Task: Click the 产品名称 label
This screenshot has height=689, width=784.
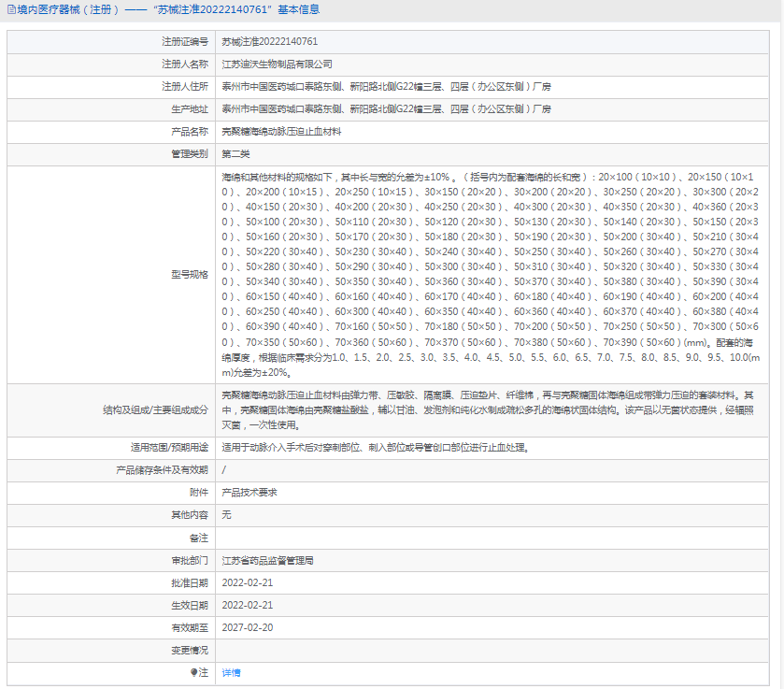Action: (190, 132)
